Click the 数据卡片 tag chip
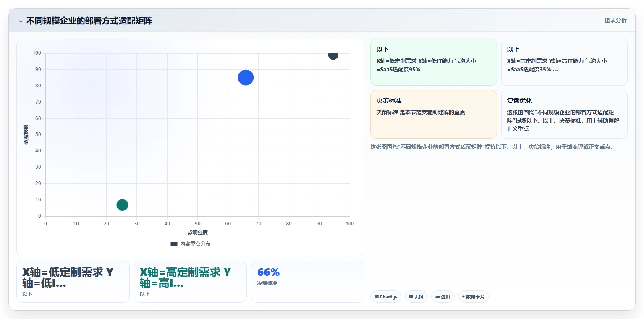The height and width of the screenshot is (319, 644). point(473,297)
